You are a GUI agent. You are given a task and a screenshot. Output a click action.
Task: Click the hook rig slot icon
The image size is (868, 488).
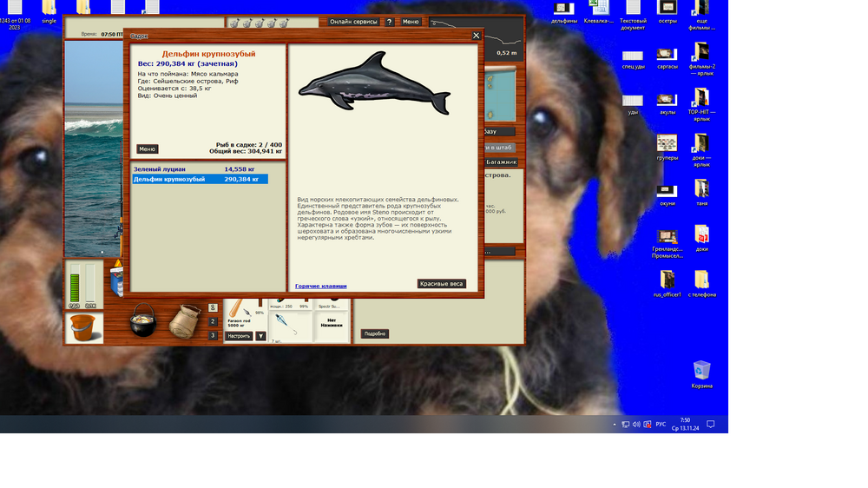coord(289,326)
